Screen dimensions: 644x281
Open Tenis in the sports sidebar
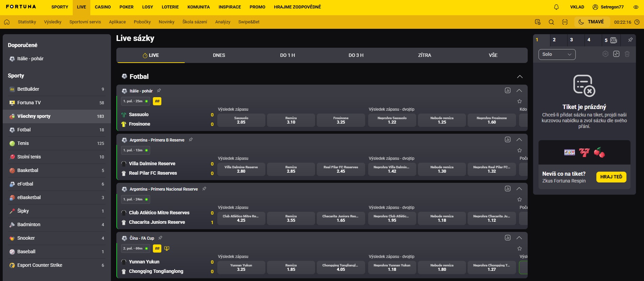click(57, 143)
